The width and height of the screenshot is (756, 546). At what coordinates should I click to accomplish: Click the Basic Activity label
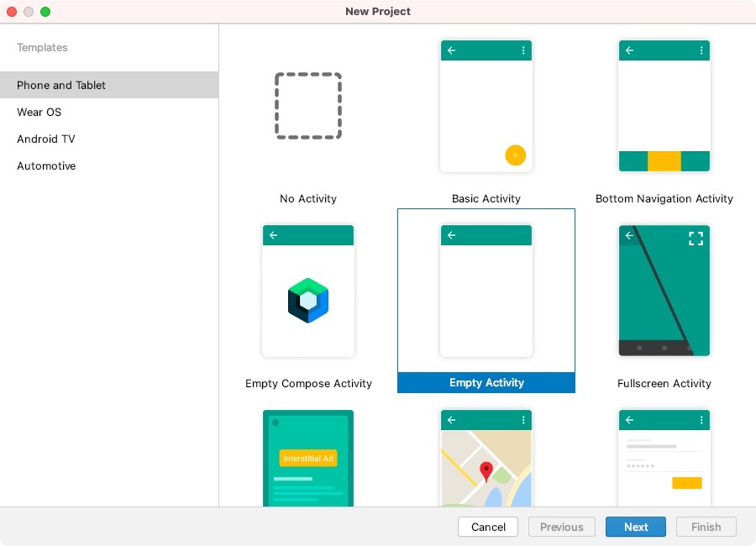[x=486, y=199]
